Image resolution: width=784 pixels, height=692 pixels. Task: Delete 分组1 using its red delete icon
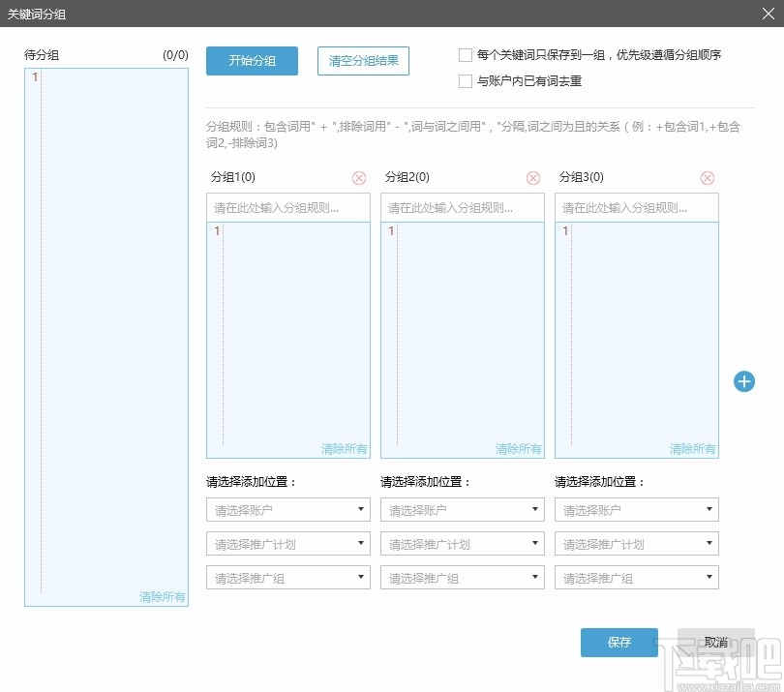tap(358, 177)
